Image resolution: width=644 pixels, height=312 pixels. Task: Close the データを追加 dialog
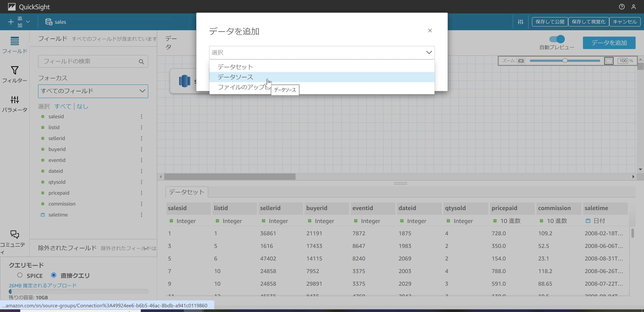(430, 31)
